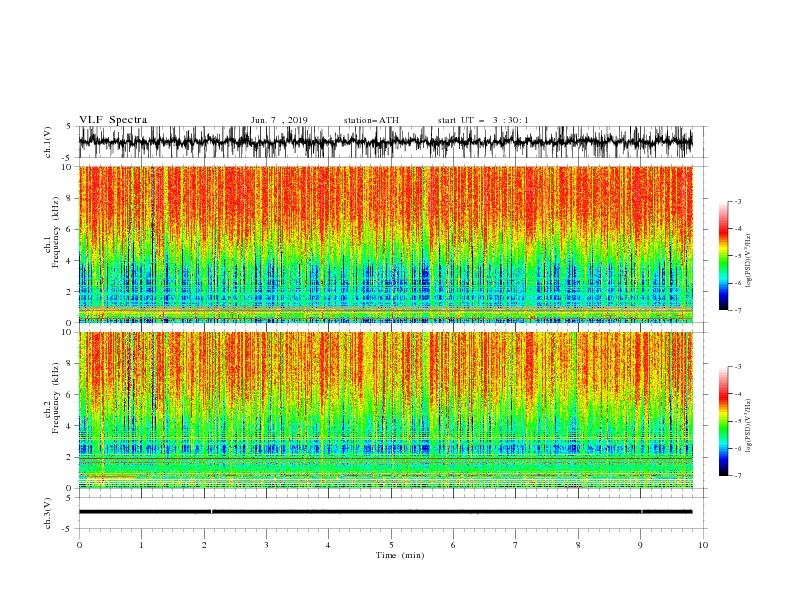Click the "-5" label on upper color bar
This screenshot has width=792, height=612.
pyautogui.click(x=738, y=256)
